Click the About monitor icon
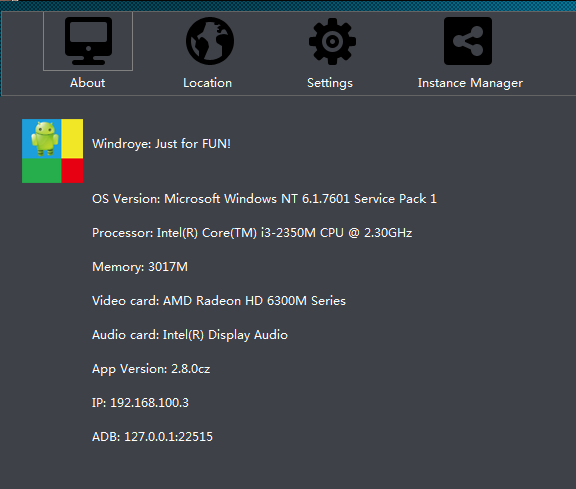 (x=88, y=41)
